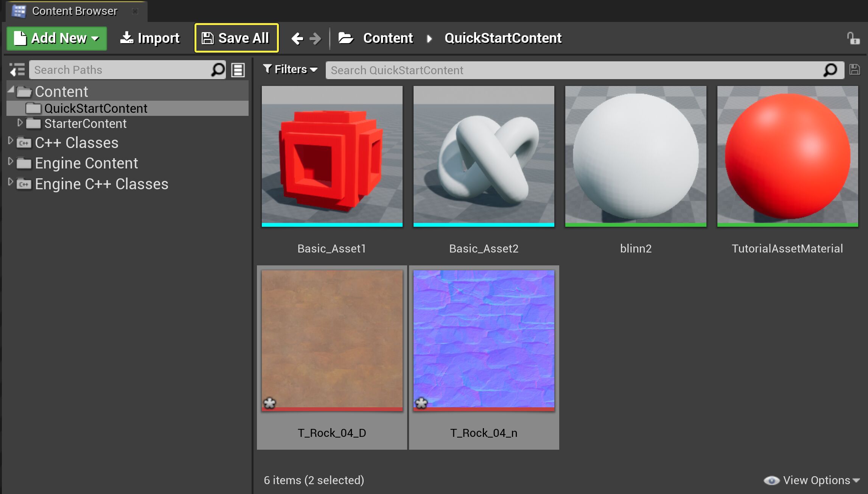Open the Add New menu
This screenshot has height=494, width=868.
point(56,38)
